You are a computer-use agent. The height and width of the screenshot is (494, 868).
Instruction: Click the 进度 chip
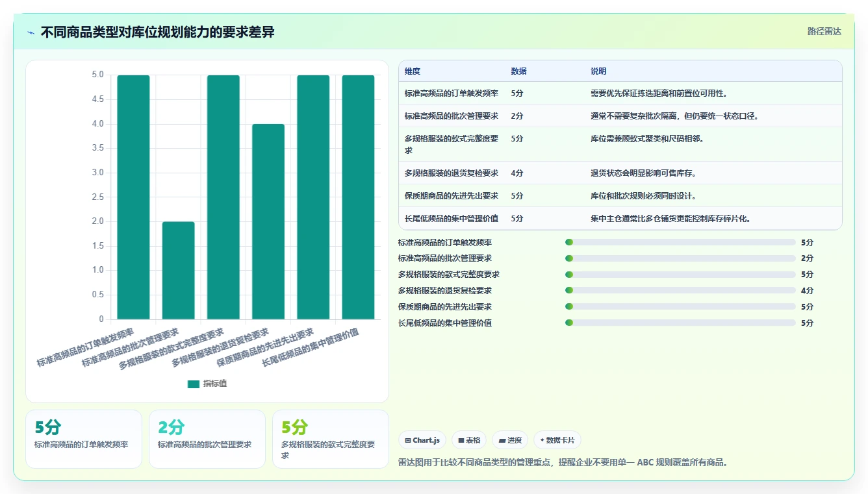click(x=510, y=440)
